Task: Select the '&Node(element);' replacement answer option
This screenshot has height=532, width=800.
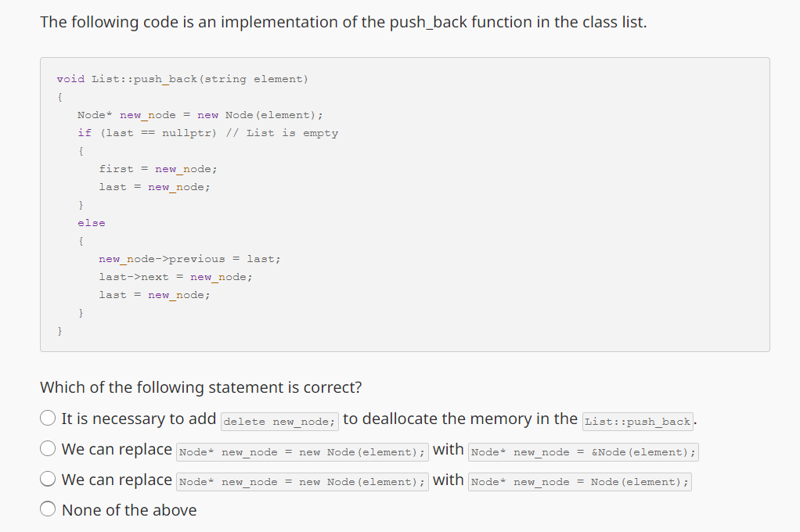Action: tap(48, 448)
